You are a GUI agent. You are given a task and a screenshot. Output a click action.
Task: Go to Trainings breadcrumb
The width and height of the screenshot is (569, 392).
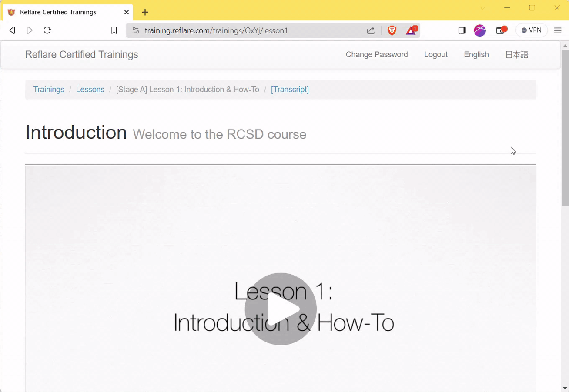(49, 90)
